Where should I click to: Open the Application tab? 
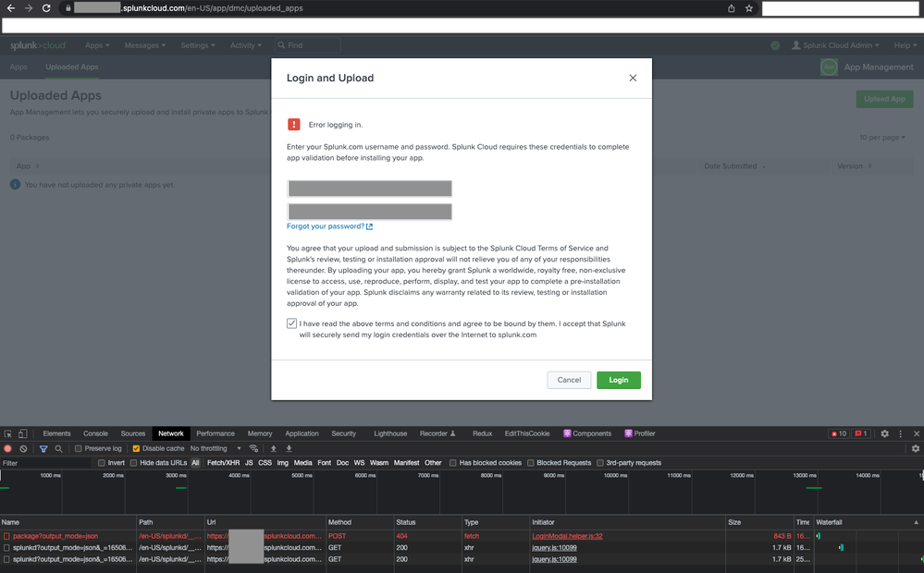(302, 433)
